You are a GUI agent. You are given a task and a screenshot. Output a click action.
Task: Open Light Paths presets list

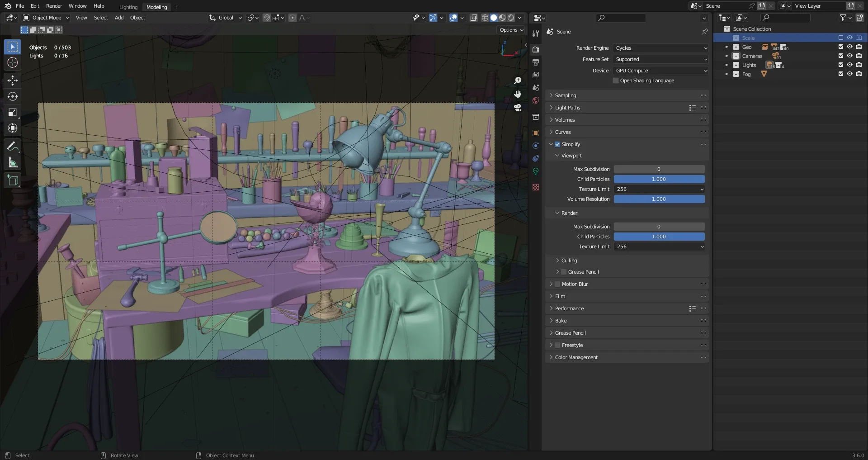[x=692, y=108]
